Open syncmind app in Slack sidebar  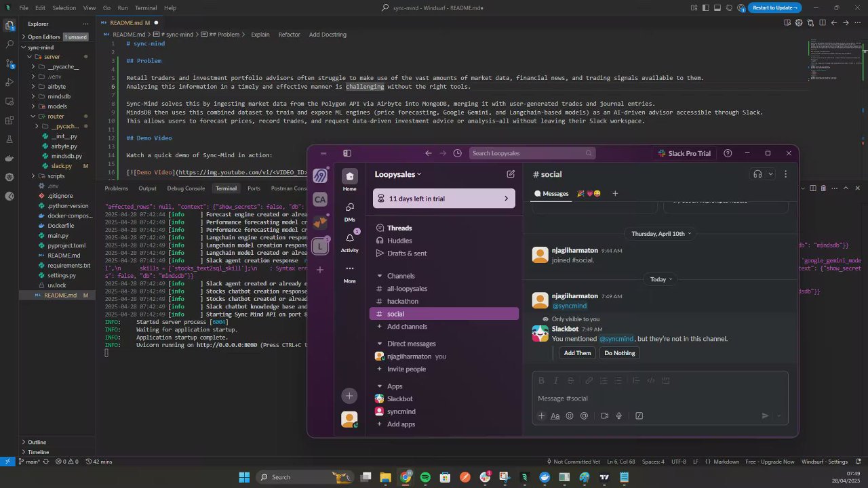click(401, 411)
